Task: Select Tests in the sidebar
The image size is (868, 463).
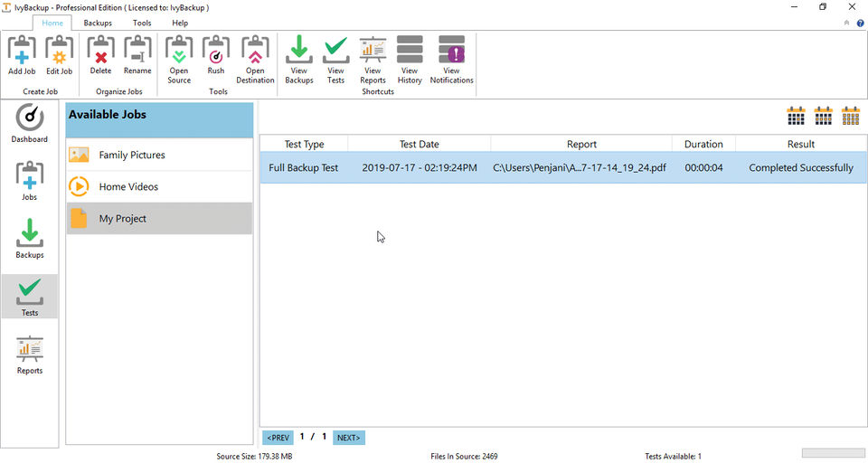Action: pos(29,297)
